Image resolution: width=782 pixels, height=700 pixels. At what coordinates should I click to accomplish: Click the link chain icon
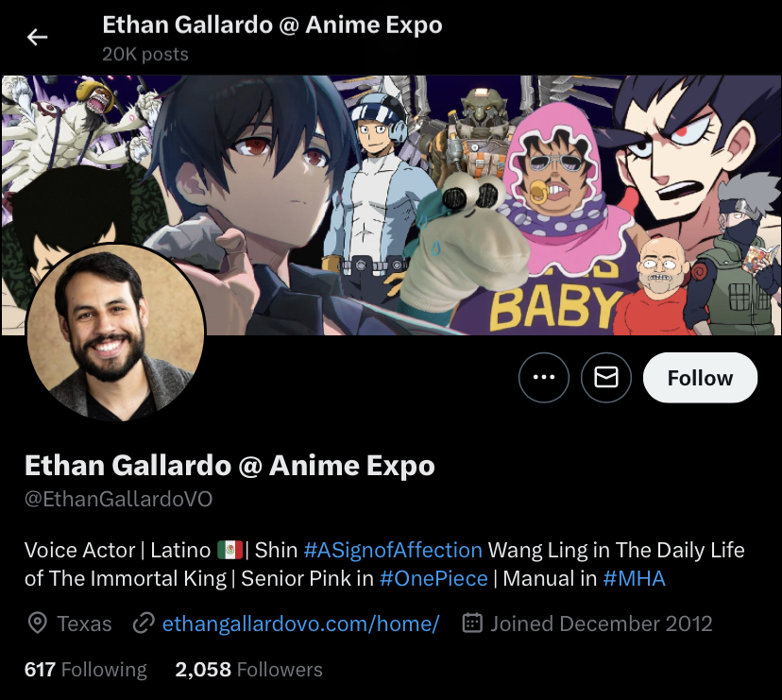coord(144,623)
